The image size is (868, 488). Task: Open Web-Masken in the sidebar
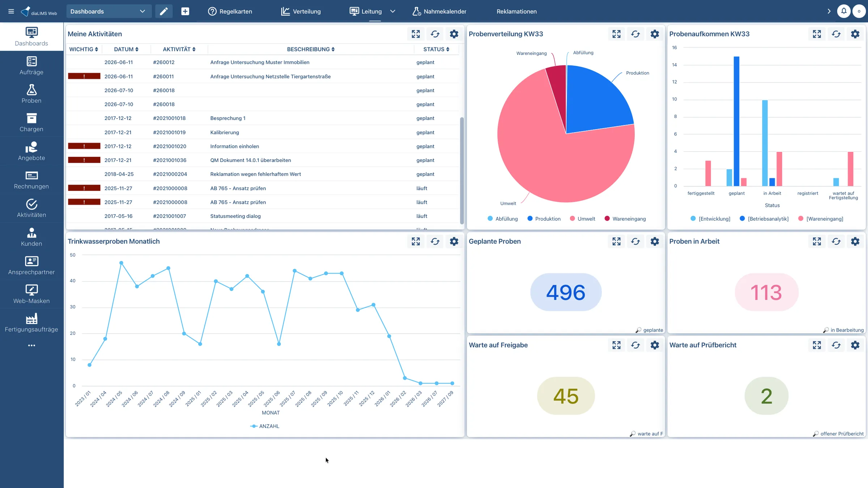click(31, 294)
